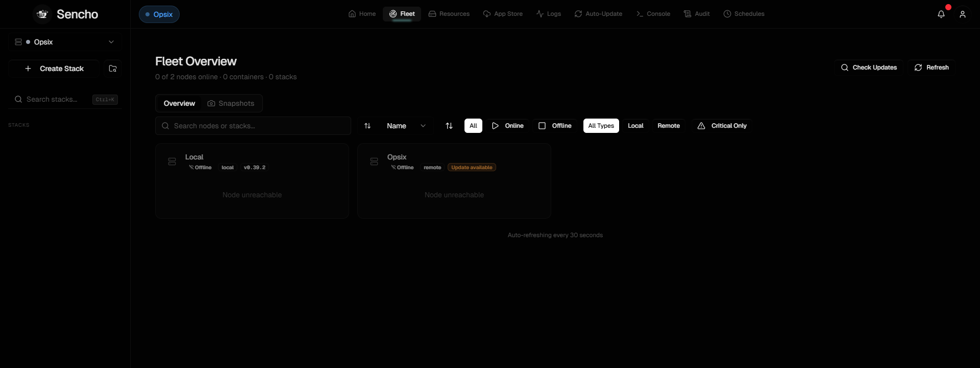Open Auto-Update settings
The image size is (980, 368).
coord(598,14)
